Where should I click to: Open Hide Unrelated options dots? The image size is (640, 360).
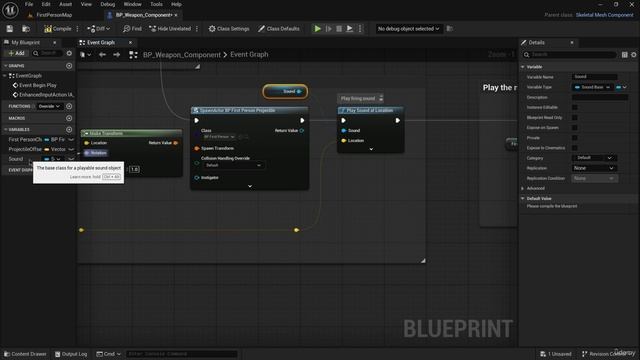tap(197, 29)
